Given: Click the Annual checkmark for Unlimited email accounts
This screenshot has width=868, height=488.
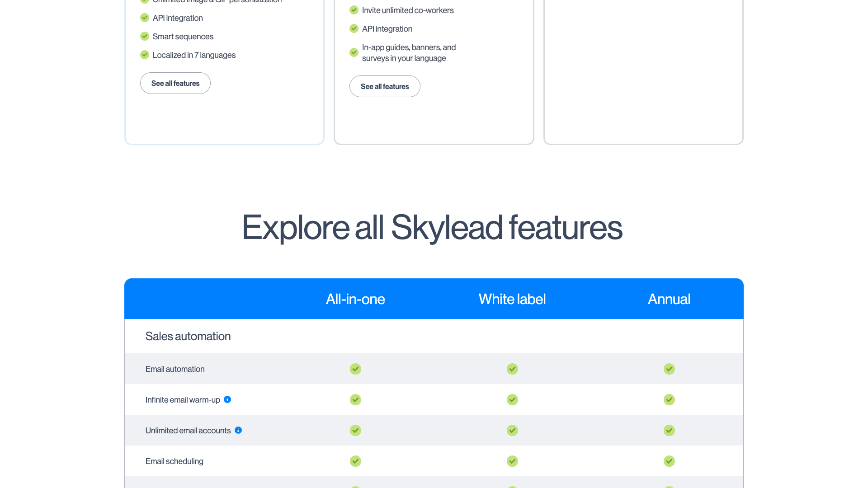Looking at the screenshot, I should tap(669, 430).
